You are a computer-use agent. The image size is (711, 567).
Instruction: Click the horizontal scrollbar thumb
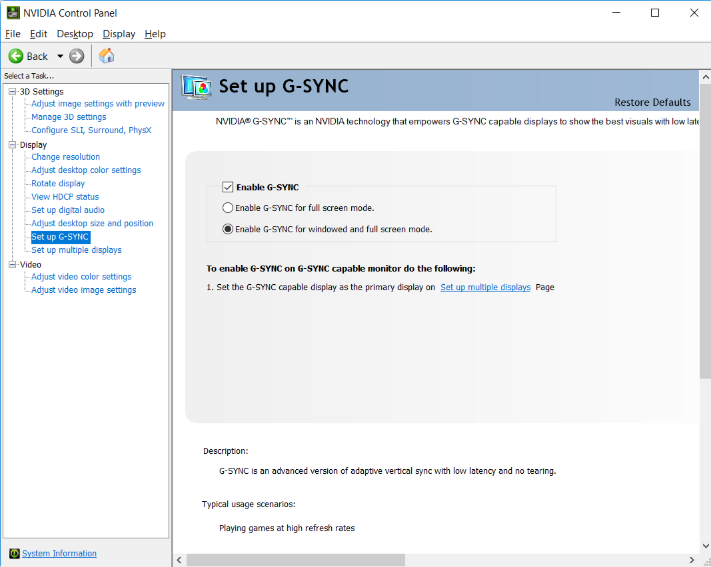tap(296, 560)
